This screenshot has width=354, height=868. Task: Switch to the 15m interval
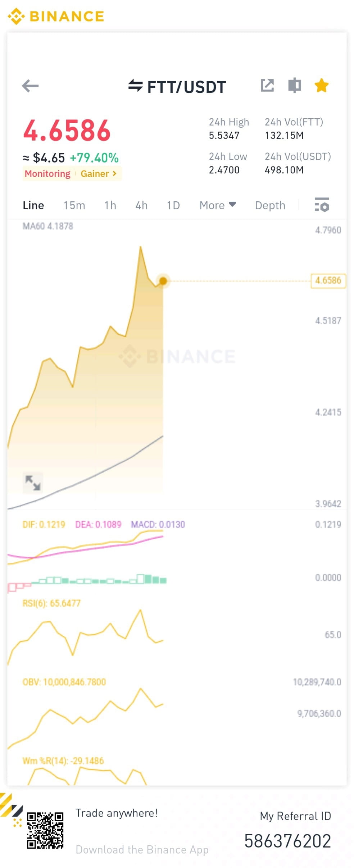pyautogui.click(x=74, y=205)
